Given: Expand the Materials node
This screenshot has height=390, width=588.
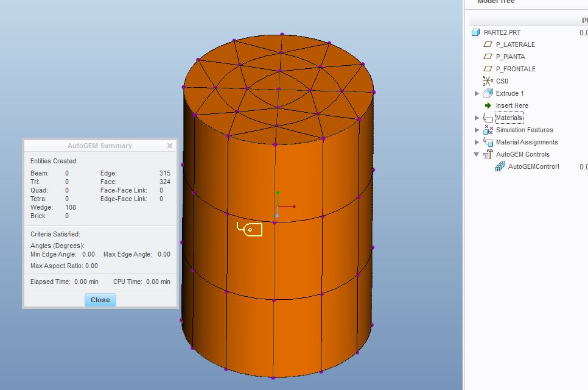Looking at the screenshot, I should click(x=477, y=118).
